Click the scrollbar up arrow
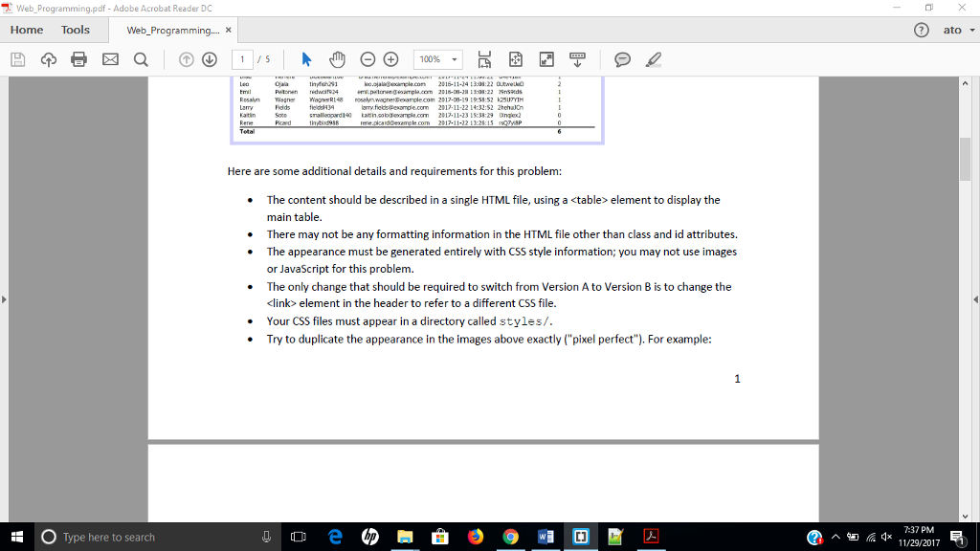980x551 pixels. coord(966,83)
